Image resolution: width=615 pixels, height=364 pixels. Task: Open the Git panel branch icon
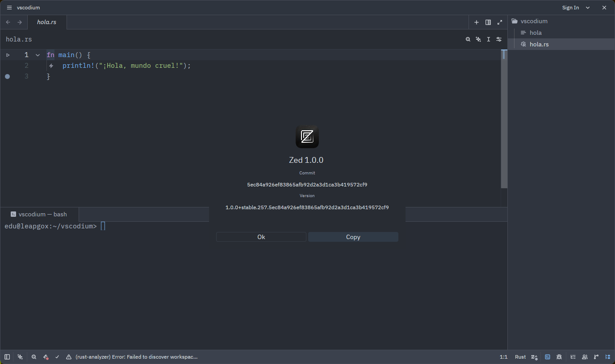[x=596, y=357]
